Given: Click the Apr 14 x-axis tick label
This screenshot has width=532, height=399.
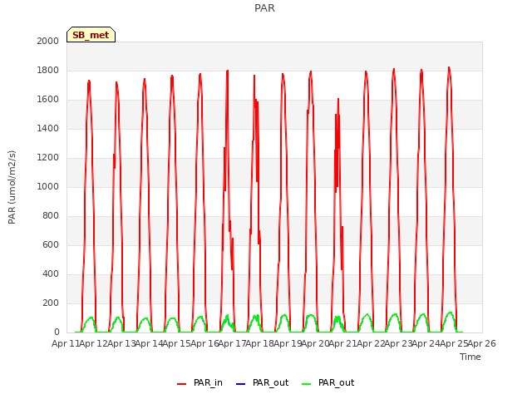Looking at the screenshot, I should pyautogui.click(x=149, y=343).
